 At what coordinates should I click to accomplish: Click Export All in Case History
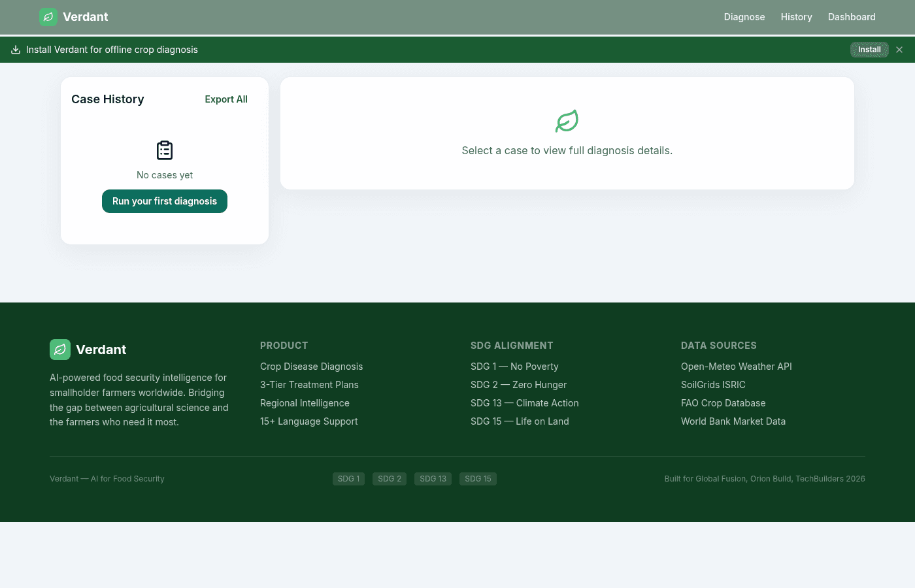(226, 99)
